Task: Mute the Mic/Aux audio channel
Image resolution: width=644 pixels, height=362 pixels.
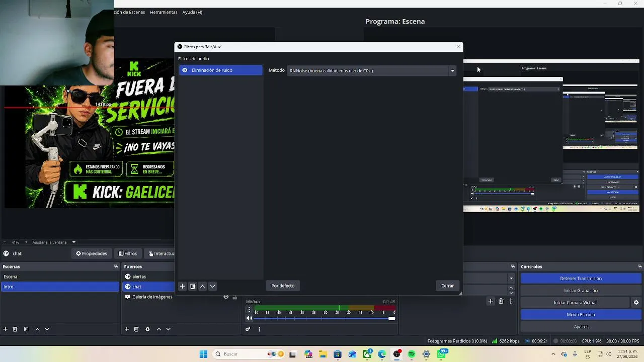Action: 249,318
